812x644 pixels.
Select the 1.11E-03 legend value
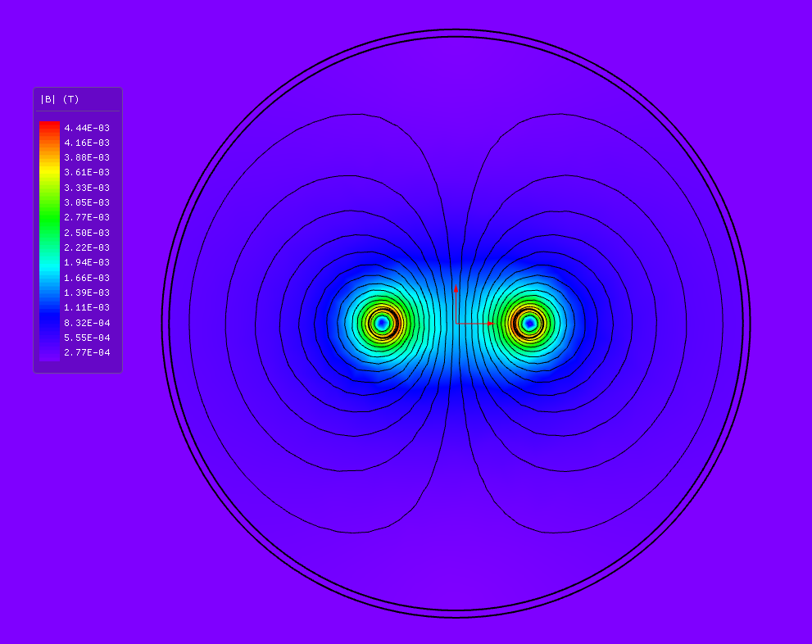click(87, 307)
